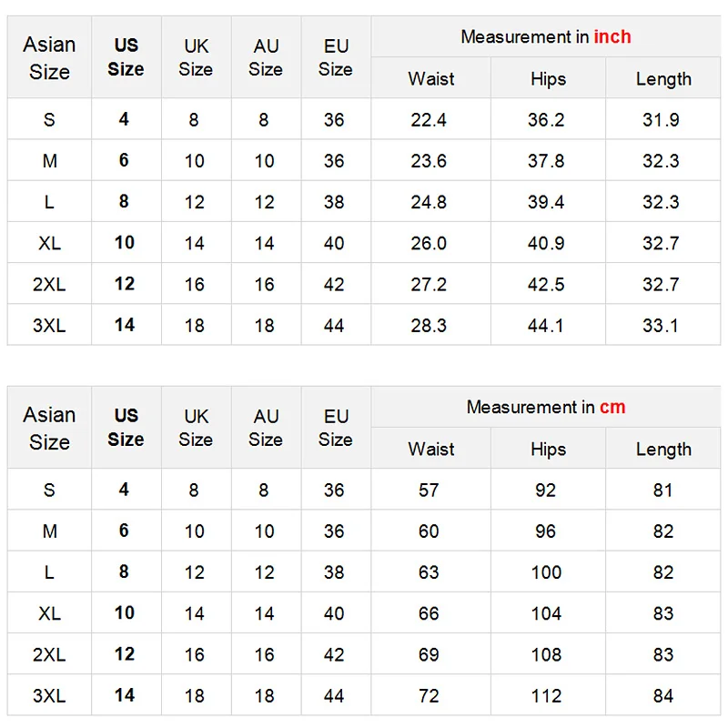Viewport: 728px width, 728px height.
Task: Click the 'Asian Size' header of top table
Action: tap(49, 57)
